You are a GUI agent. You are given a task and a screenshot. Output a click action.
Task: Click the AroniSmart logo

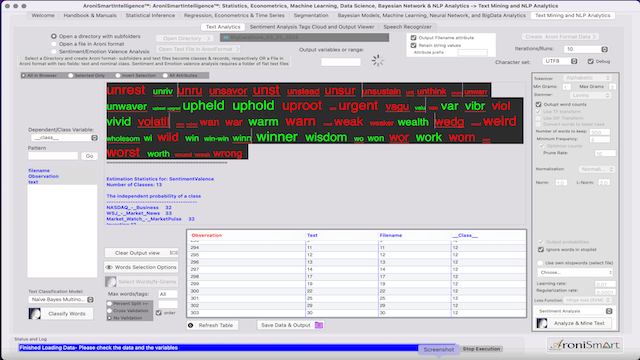point(584,345)
